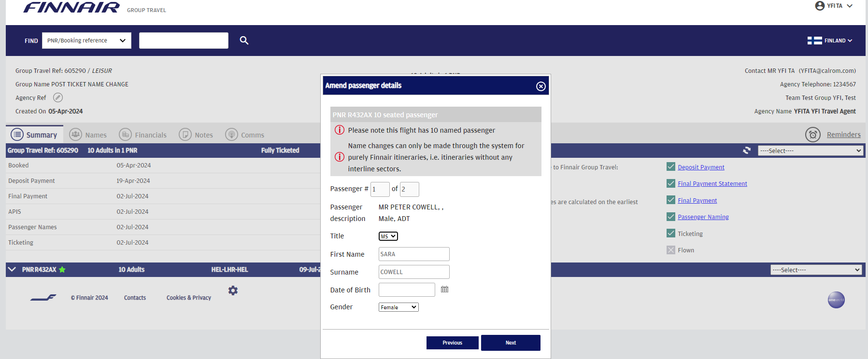Toggle the Final Payment Statement checkbox
This screenshot has height=359, width=868.
click(x=671, y=183)
